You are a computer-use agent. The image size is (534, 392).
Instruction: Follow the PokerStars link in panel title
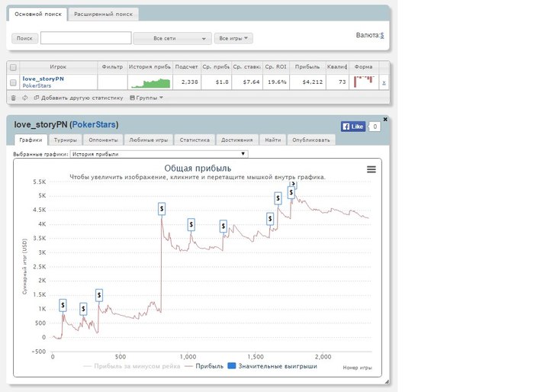(x=94, y=124)
